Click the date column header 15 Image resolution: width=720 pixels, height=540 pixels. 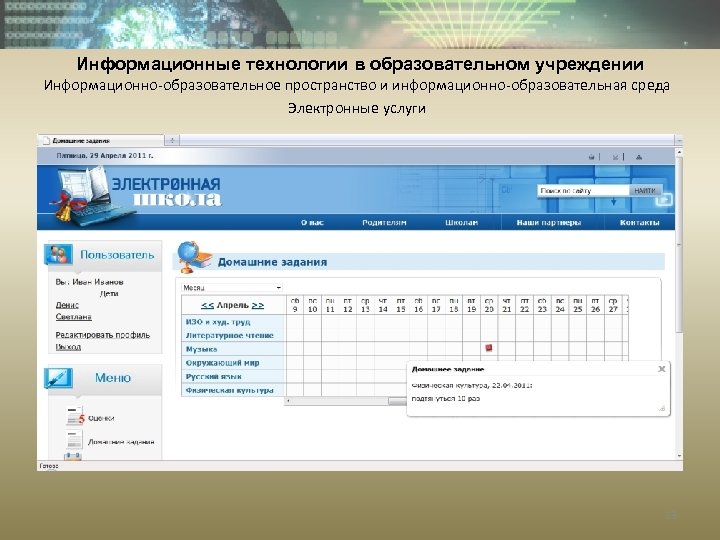click(x=401, y=305)
